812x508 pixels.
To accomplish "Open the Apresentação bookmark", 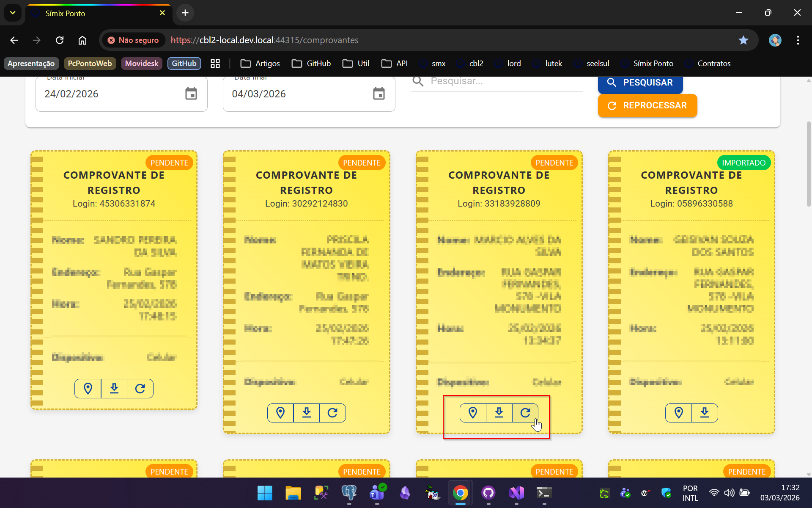I will (x=31, y=63).
